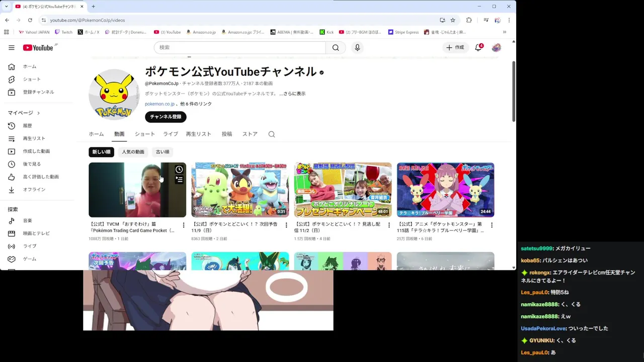Viewport: 644px width, 362px height.
Task: Close the ポケモン公式YouTube browser tab
Action: coord(82,7)
